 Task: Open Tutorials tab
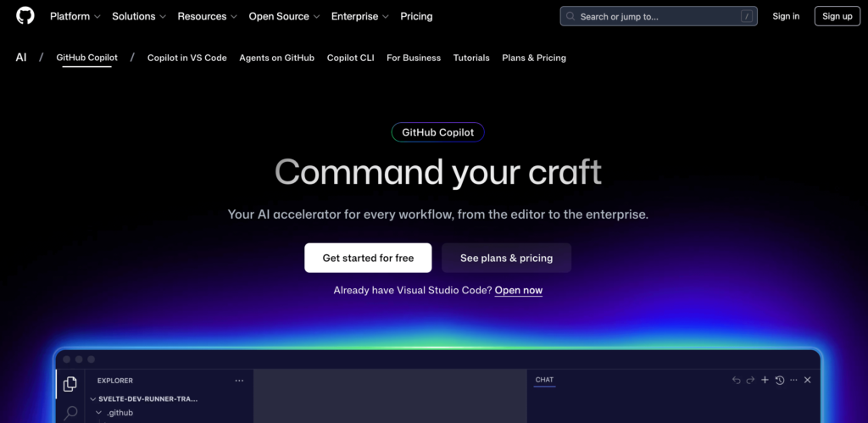point(471,58)
